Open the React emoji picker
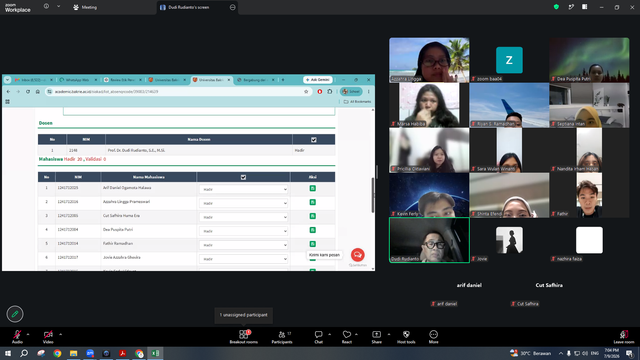This screenshot has width=640, height=360. [347, 336]
